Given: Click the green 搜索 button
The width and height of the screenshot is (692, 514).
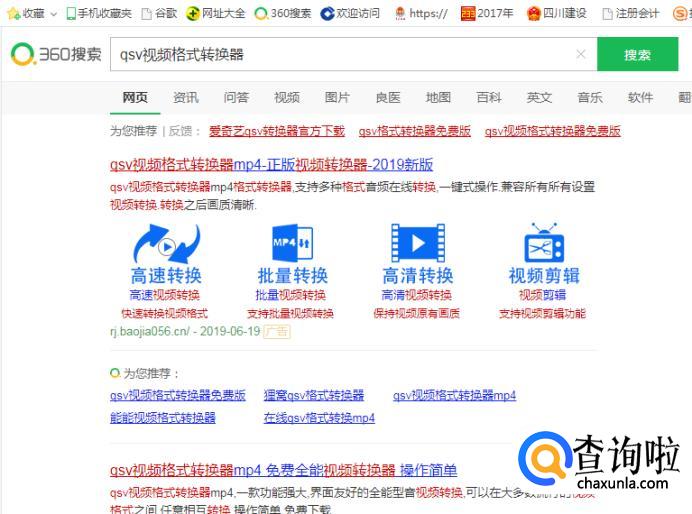Looking at the screenshot, I should pos(637,54).
